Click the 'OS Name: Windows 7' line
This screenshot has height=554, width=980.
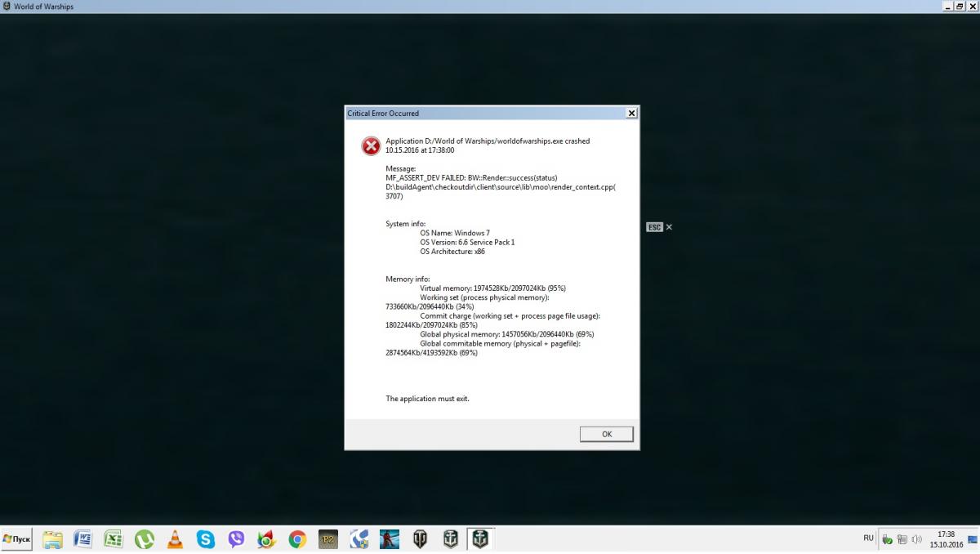coord(455,233)
